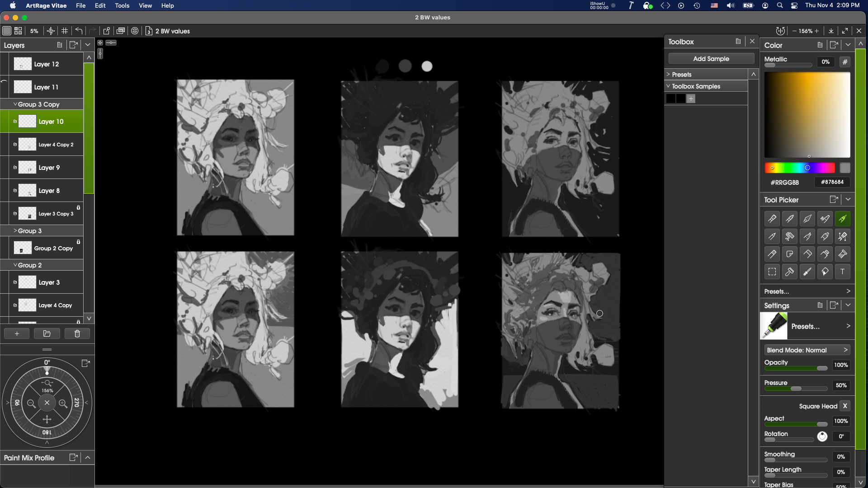Expand the Group 3 tree item
868x488 pixels.
[x=15, y=230]
